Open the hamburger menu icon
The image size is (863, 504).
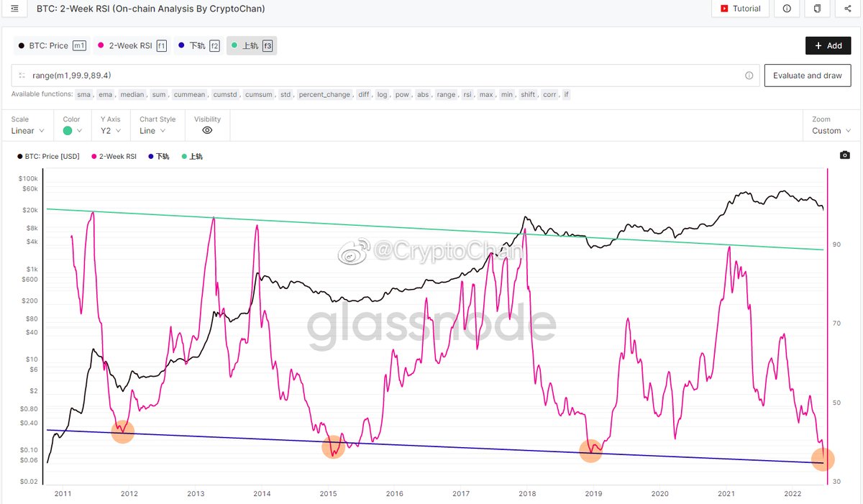point(15,9)
